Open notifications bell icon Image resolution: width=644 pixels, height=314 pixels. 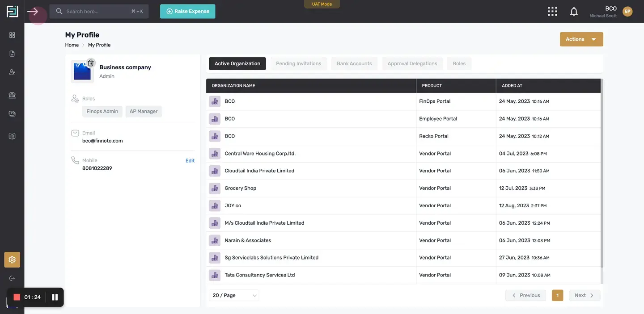[574, 12]
